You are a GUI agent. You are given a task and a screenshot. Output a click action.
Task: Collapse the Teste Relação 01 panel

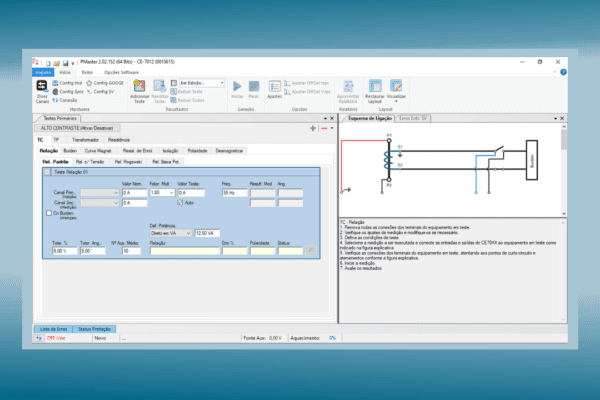[47, 172]
